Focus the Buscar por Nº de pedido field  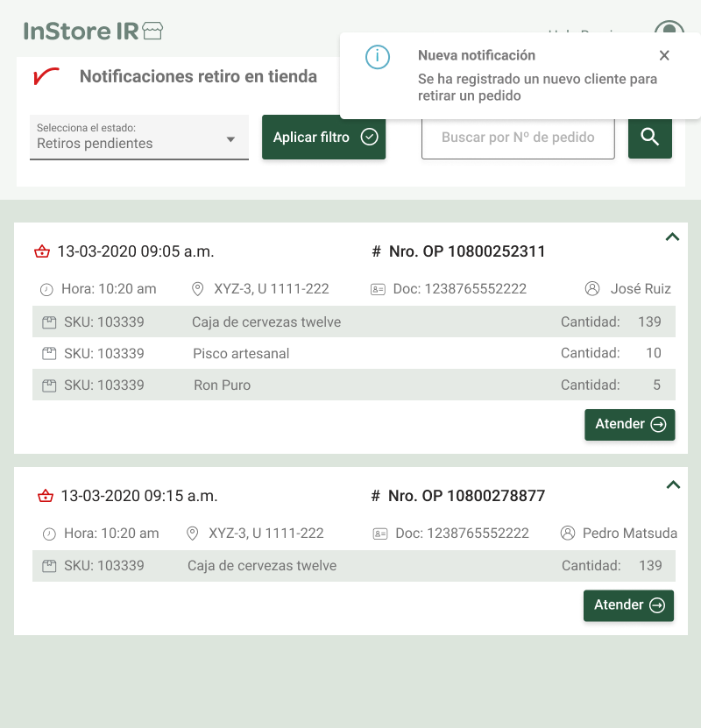point(518,138)
